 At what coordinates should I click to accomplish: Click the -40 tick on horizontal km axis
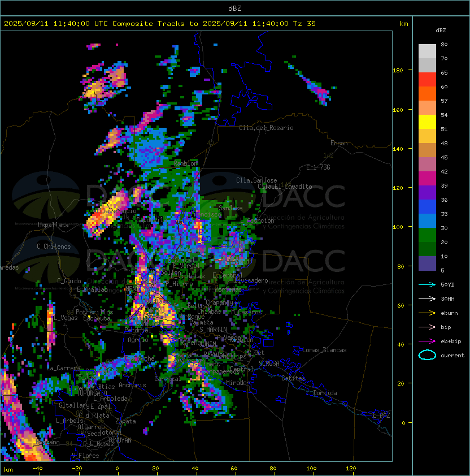(37, 469)
